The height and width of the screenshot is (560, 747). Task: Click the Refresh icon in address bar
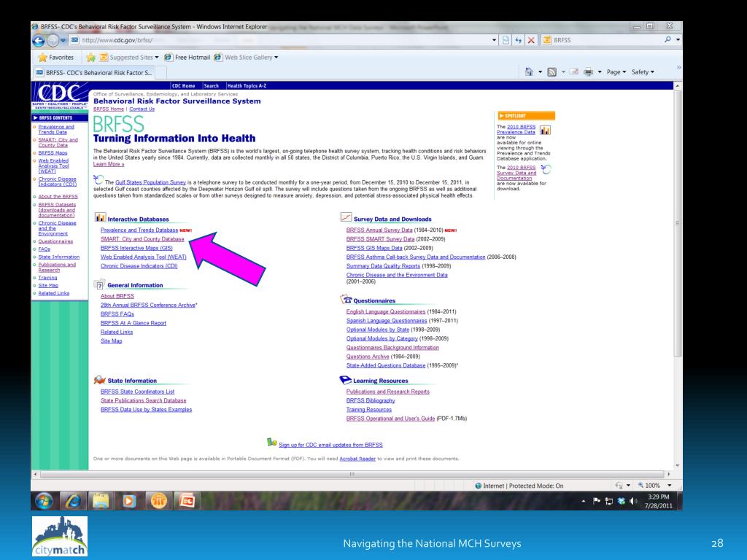coord(519,41)
